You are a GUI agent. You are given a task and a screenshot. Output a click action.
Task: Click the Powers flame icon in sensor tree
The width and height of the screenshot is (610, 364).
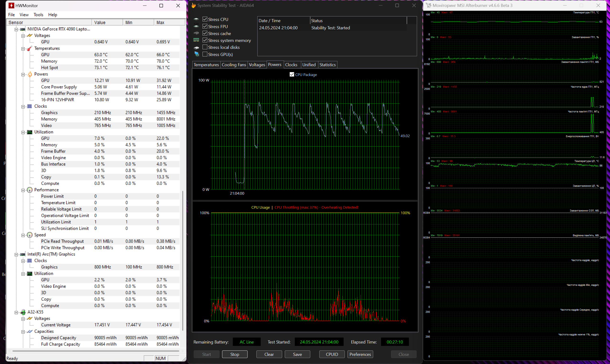[x=30, y=74]
